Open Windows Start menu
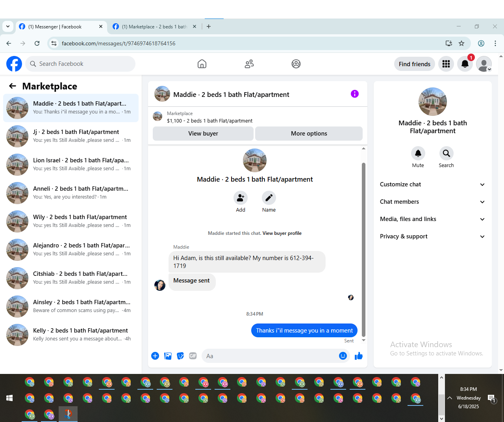This screenshot has width=504, height=422. [x=9, y=398]
